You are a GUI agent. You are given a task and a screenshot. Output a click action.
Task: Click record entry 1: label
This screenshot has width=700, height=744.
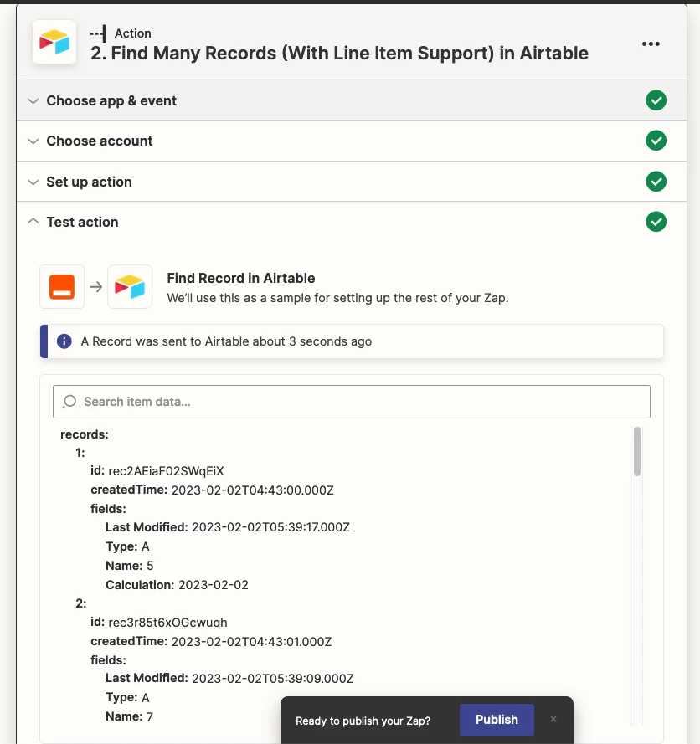point(80,453)
